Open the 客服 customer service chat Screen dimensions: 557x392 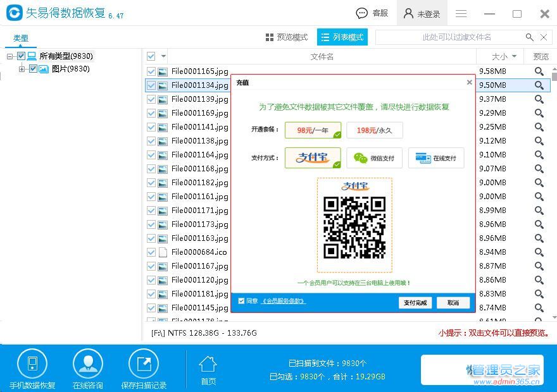(x=372, y=13)
